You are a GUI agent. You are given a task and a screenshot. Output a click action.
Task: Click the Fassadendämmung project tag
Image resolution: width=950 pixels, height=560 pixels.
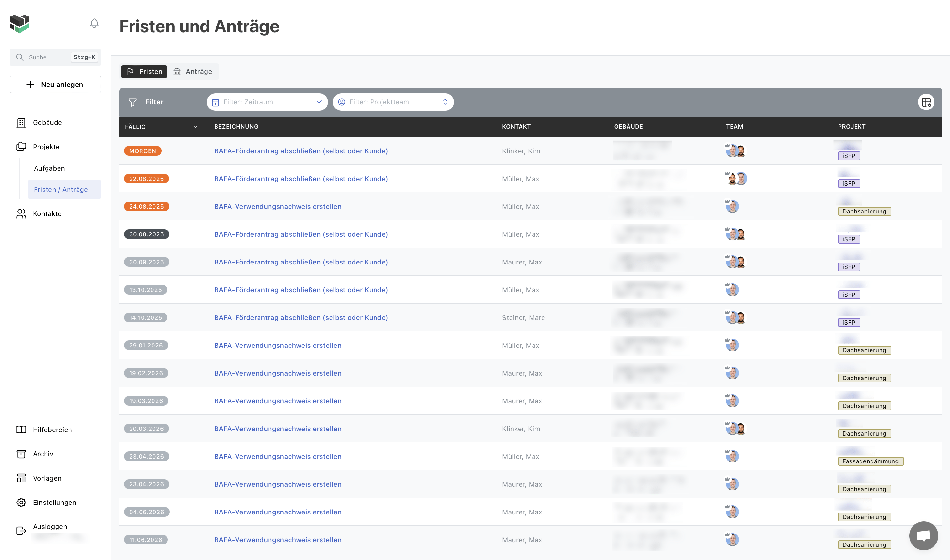[x=870, y=461]
